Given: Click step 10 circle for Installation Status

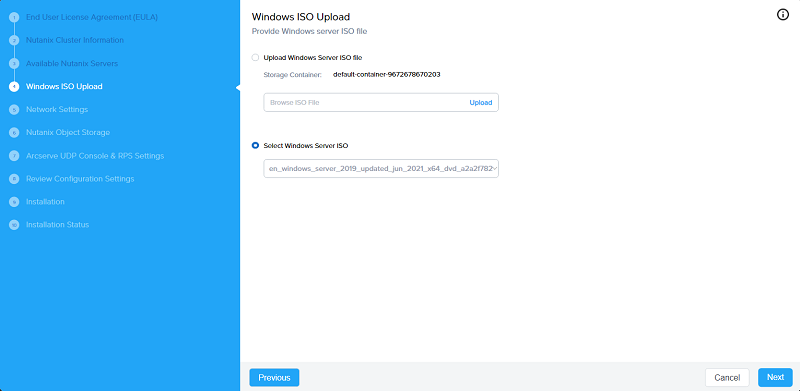Looking at the screenshot, I should 14,225.
